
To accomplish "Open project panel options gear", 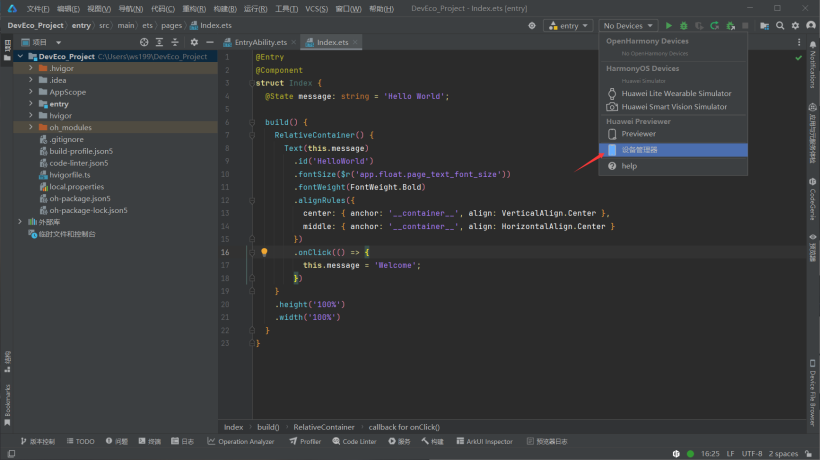I will tap(194, 42).
